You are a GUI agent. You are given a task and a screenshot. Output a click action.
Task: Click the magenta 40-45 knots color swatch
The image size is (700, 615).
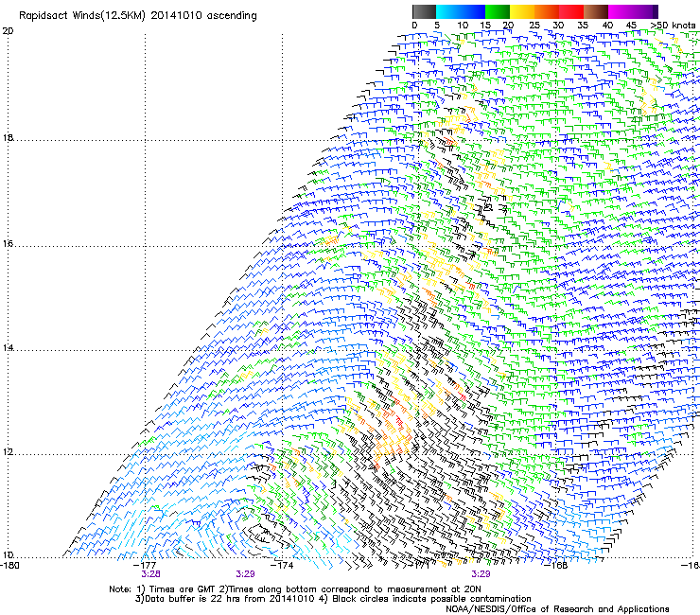pyautogui.click(x=621, y=11)
